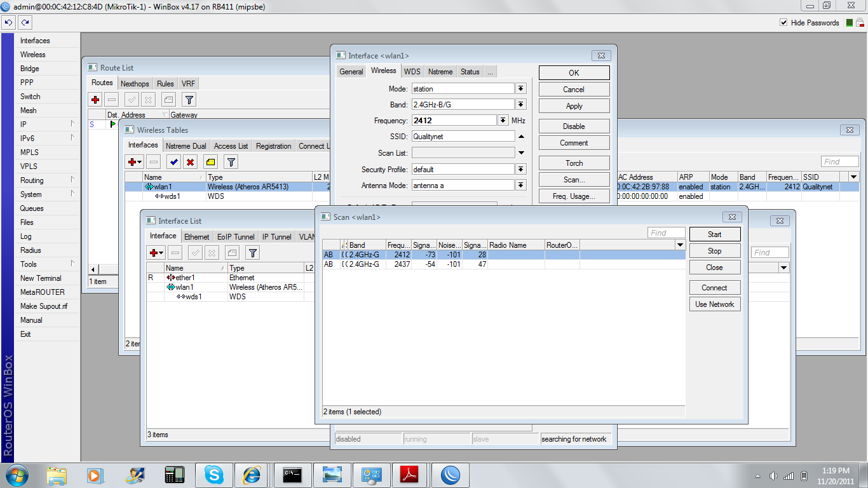Open the Windows Start menu
The image size is (868, 488).
tap(17, 475)
